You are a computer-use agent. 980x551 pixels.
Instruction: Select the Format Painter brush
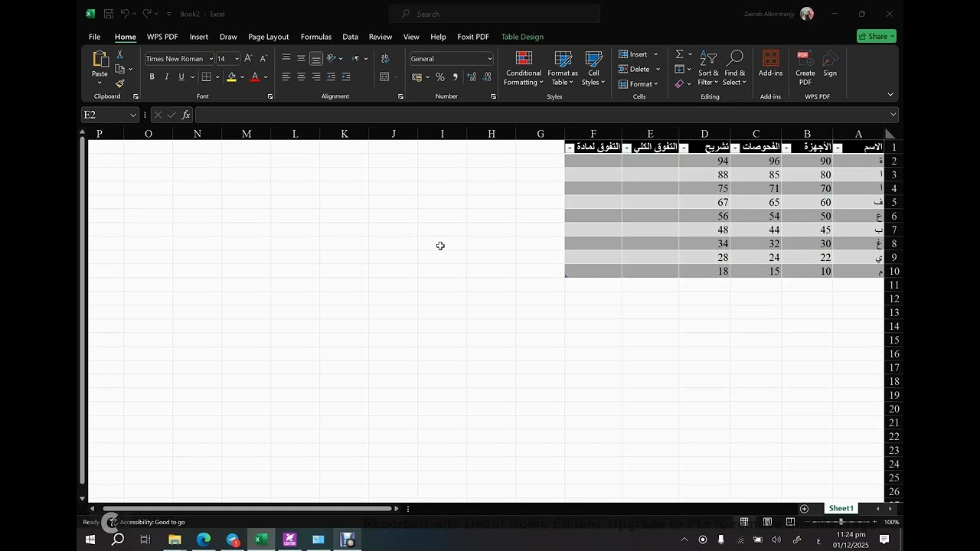[x=119, y=83]
